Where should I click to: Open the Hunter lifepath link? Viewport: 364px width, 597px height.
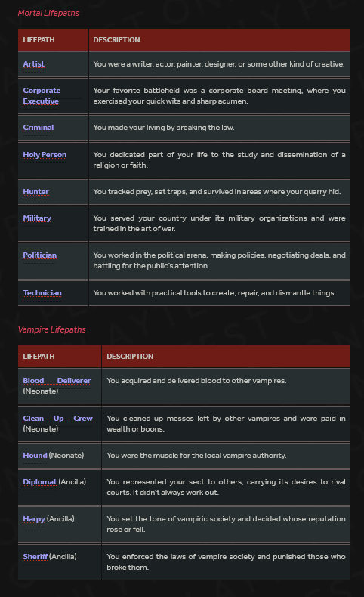[x=35, y=191]
